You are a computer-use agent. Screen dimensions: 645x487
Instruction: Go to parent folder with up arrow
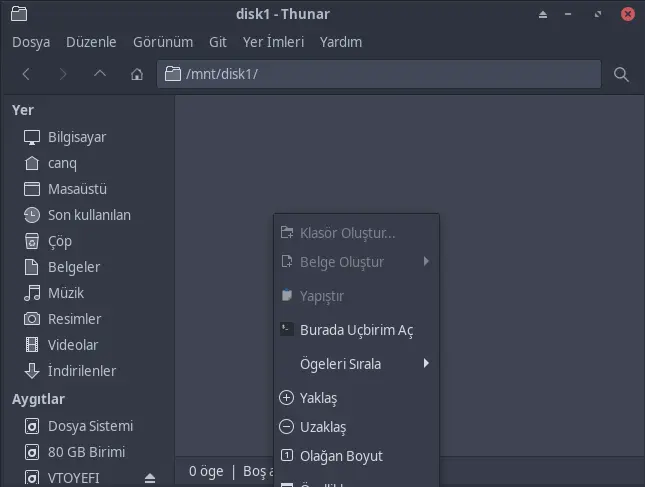click(100, 74)
